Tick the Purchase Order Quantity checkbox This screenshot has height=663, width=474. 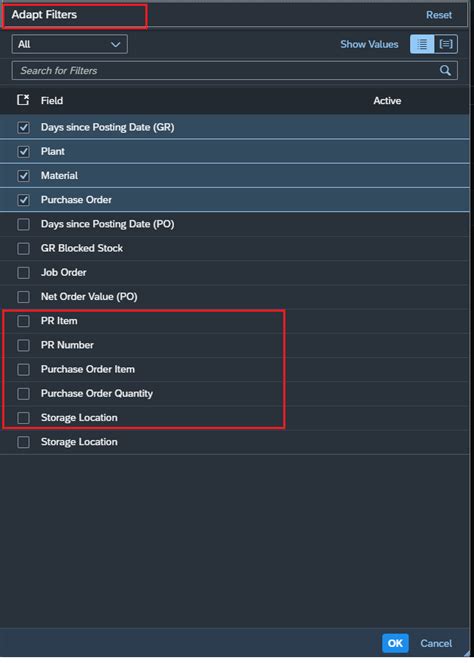pos(23,394)
